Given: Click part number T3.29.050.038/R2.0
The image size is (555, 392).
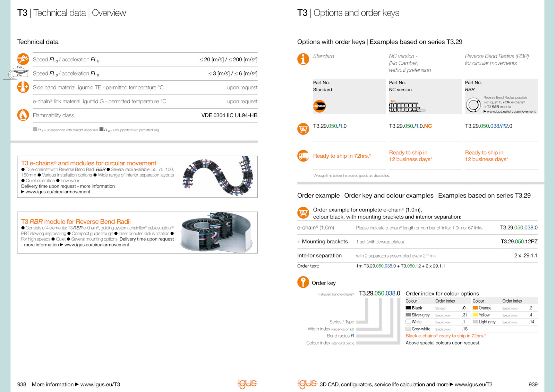Looking at the screenshot, I should [488, 126].
